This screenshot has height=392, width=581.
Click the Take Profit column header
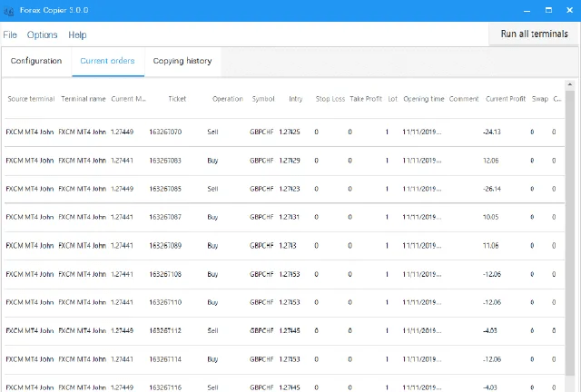click(x=366, y=99)
